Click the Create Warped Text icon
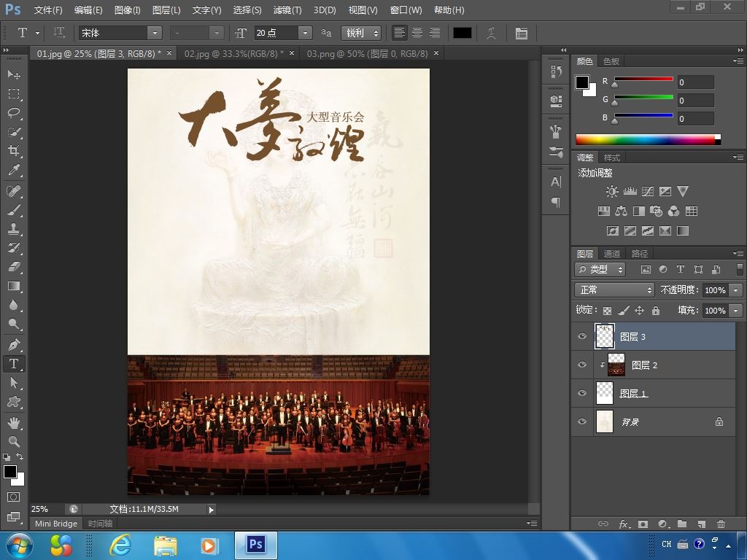This screenshot has width=747, height=560. point(491,33)
